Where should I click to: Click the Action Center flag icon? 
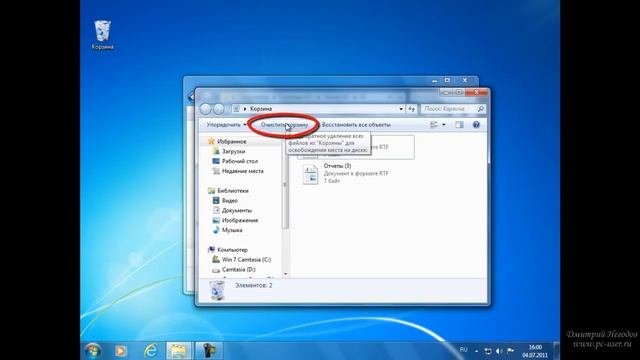[510, 351]
